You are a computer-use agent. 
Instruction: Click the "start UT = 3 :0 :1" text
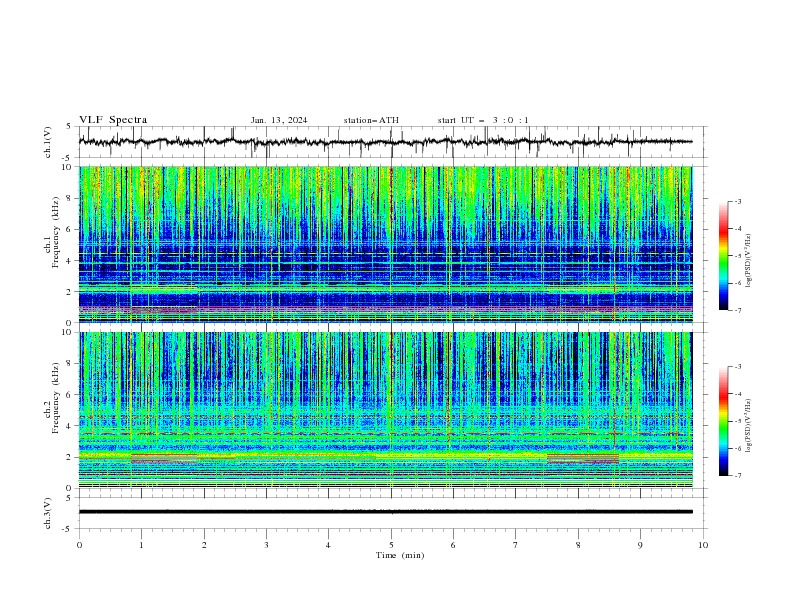tap(483, 120)
